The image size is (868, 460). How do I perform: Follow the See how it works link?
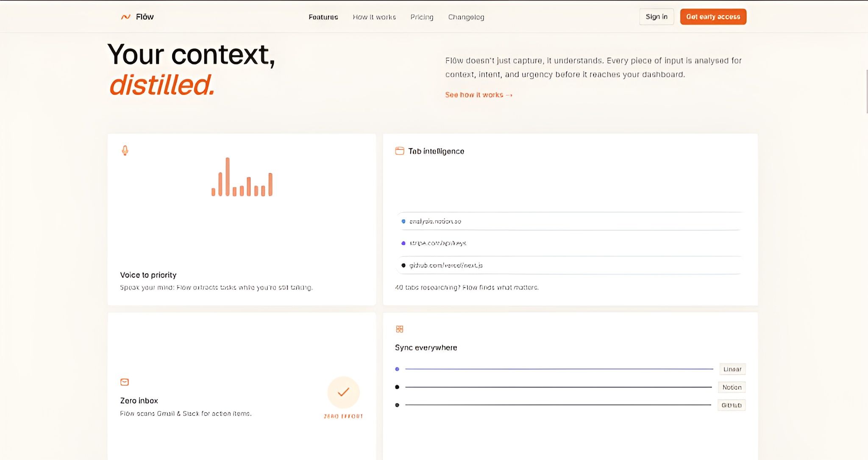tap(479, 95)
